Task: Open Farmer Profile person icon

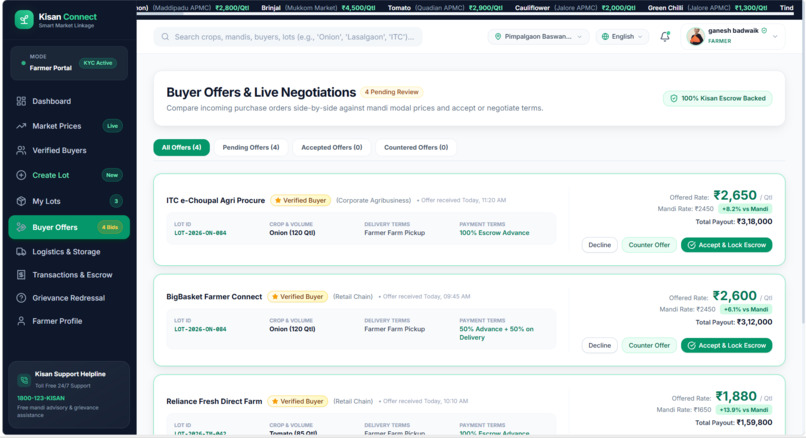Action: 21,321
